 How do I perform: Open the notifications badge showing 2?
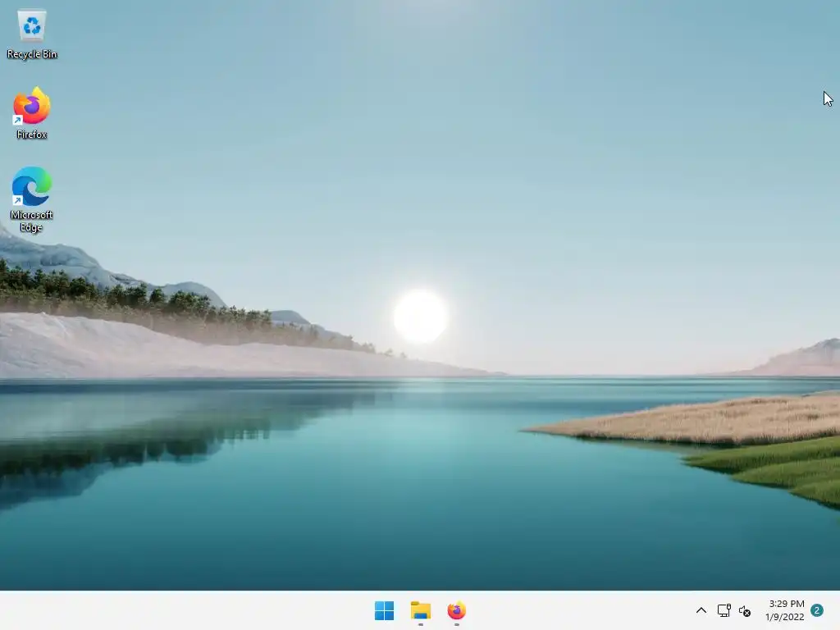[817, 610]
